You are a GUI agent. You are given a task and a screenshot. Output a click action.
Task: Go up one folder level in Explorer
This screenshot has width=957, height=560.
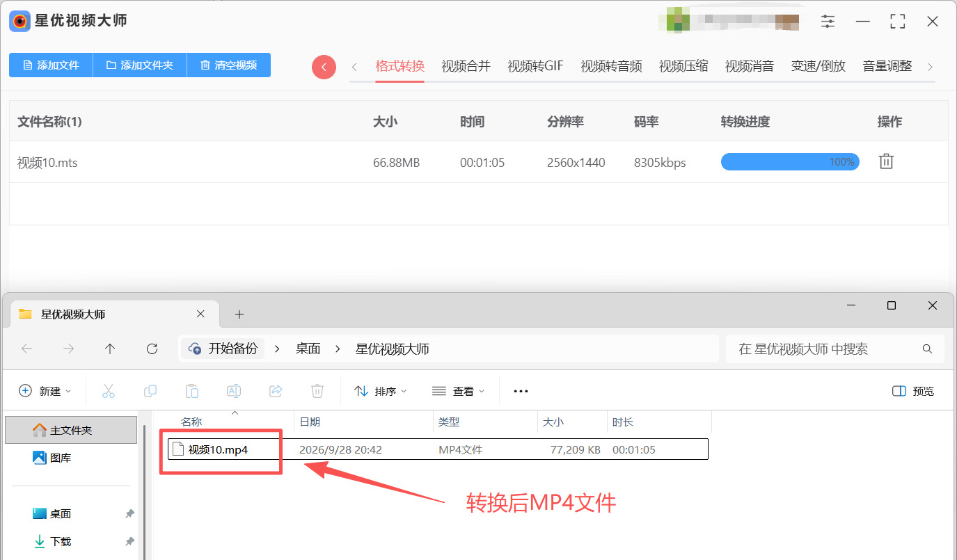(x=110, y=349)
